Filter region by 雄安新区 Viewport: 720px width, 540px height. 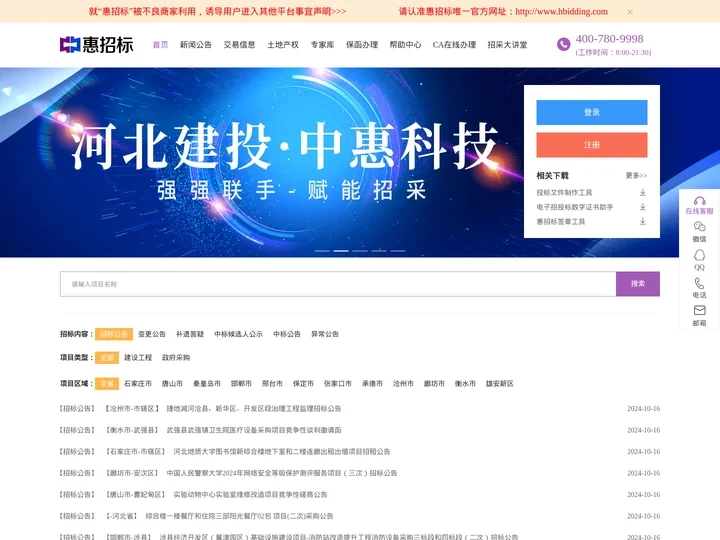500,383
